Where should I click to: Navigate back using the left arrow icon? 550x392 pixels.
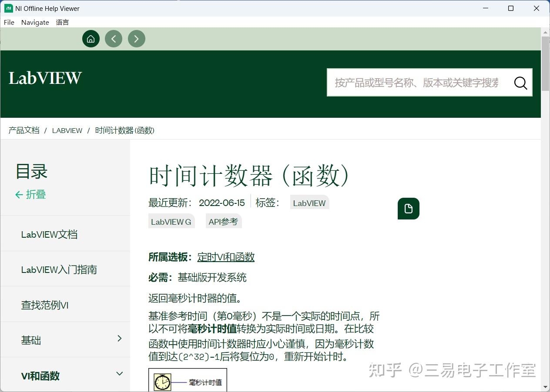[x=114, y=39]
